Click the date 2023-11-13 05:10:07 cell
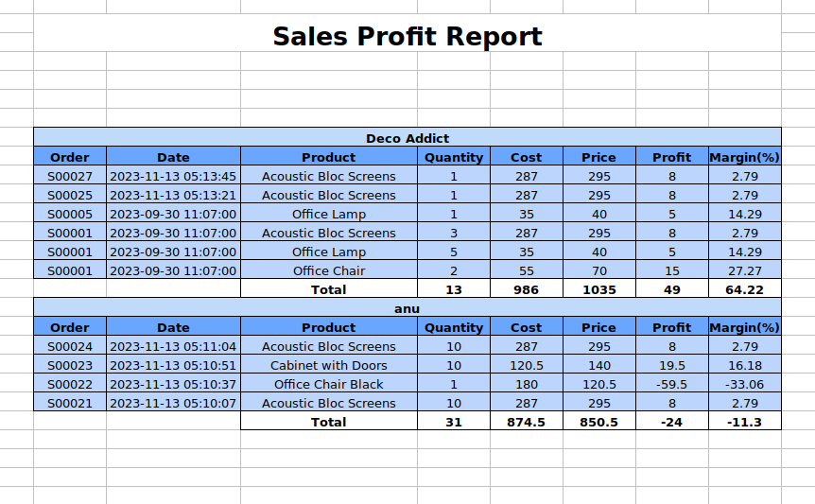The width and height of the screenshot is (815, 504). pos(173,403)
